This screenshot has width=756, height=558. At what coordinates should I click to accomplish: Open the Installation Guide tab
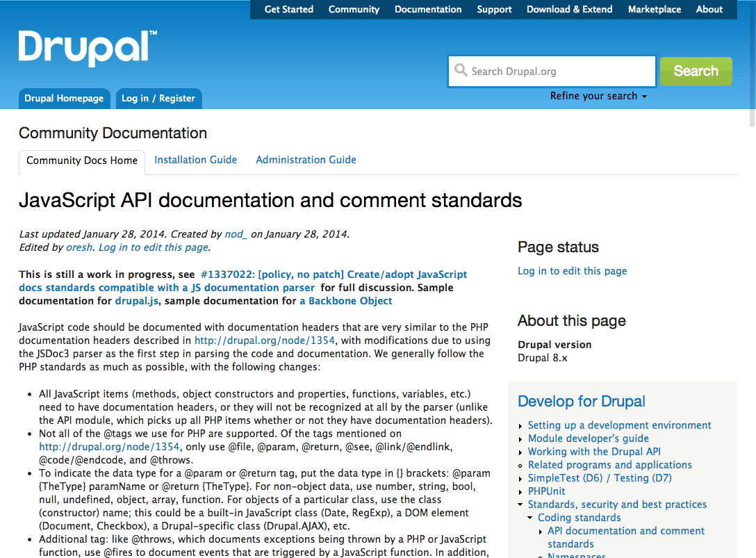[195, 160]
